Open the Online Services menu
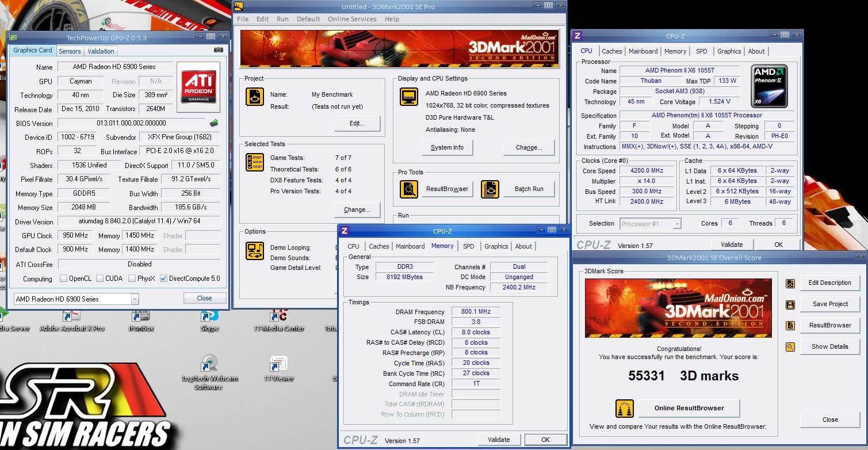Image resolution: width=868 pixels, height=450 pixels. point(352,19)
